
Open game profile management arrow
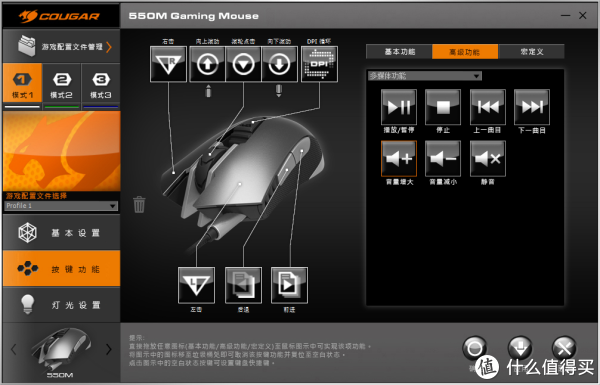point(109,47)
